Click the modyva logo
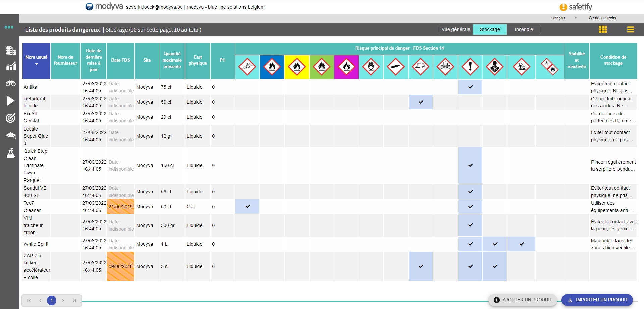644x309 pixels. [104, 6]
